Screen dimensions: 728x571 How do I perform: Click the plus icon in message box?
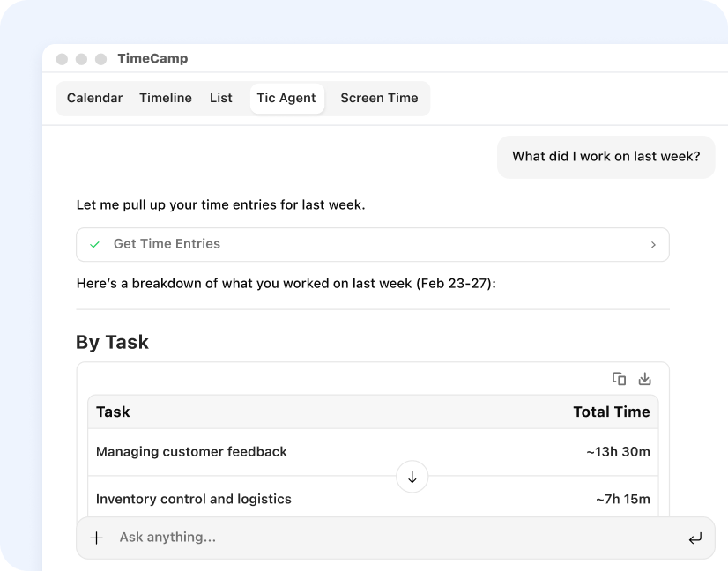(x=97, y=538)
